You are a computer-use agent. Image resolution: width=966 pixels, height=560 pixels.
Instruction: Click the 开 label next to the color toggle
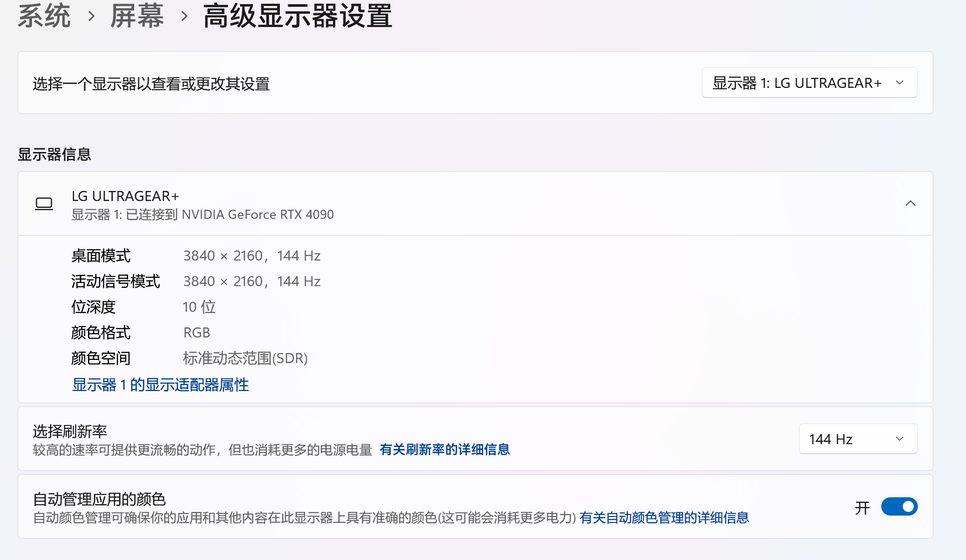pos(862,506)
